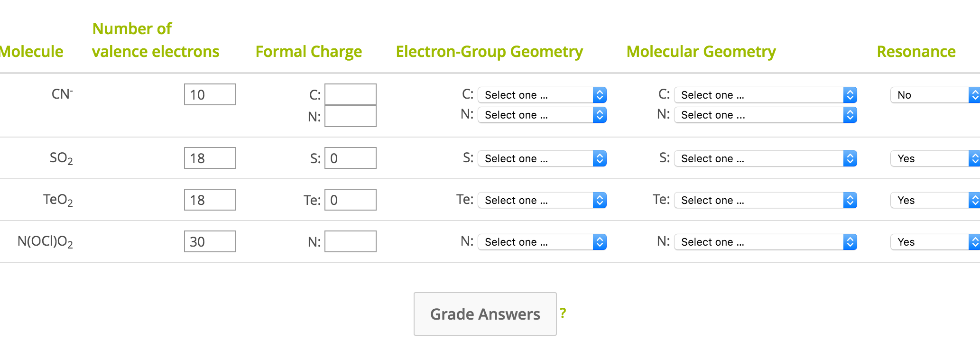Edit the TeO2 formal charge value of 0
980x350 pixels.
pyautogui.click(x=350, y=200)
